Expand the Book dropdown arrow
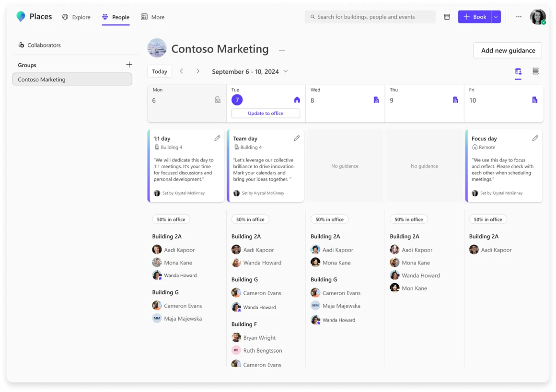Viewport: 556px width, 392px height. point(496,17)
